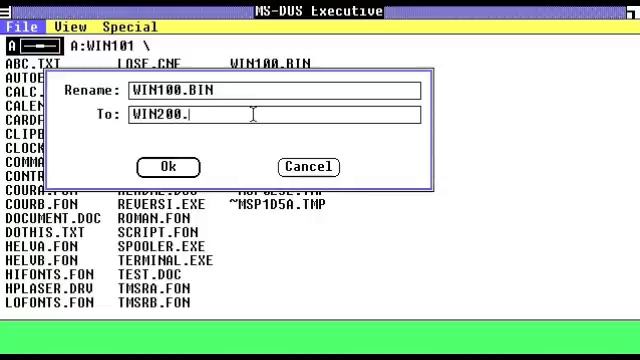
Task: Click the A:WIN101 \ path label
Action: [x=110, y=46]
